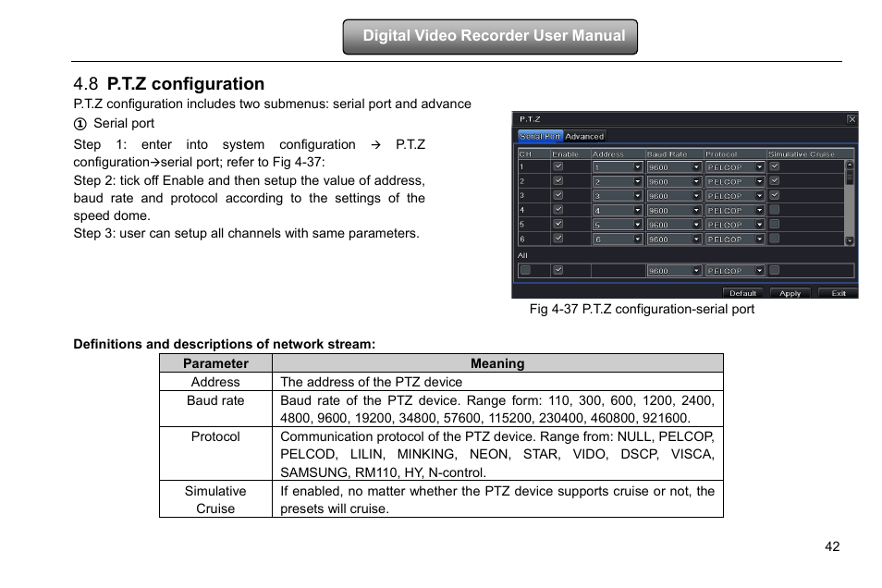This screenshot has height=588, width=882.
Task: Click 'The address of the PTZ device' cell
Action: 497,382
